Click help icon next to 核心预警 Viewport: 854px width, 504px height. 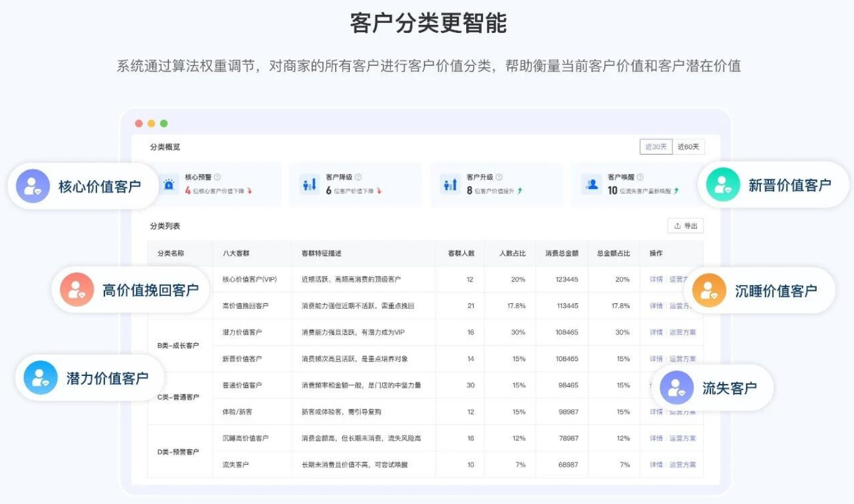click(217, 177)
